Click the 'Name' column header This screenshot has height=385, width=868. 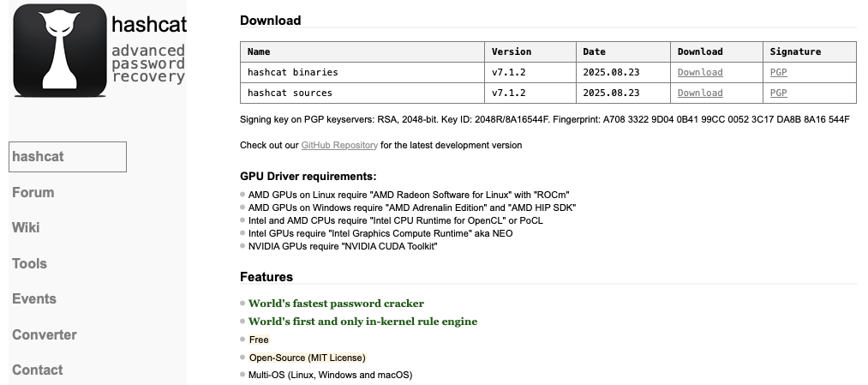click(362, 51)
